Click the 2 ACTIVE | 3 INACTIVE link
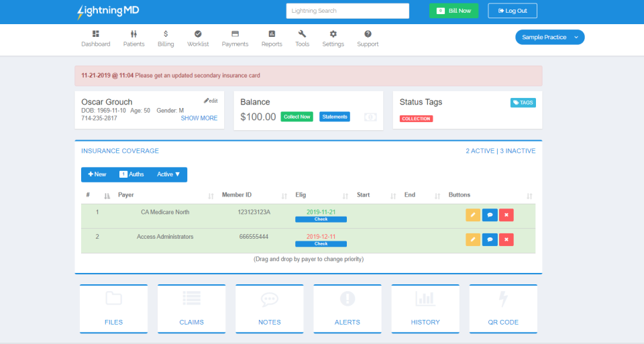 point(500,151)
